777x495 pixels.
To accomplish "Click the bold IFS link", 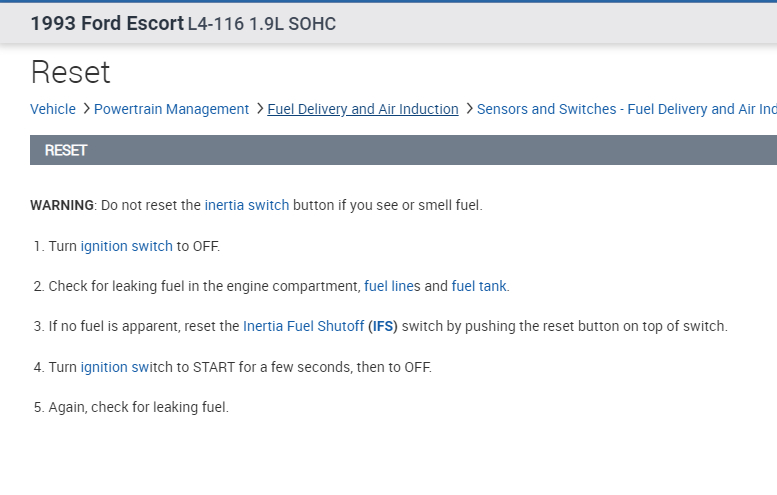I will tap(382, 326).
